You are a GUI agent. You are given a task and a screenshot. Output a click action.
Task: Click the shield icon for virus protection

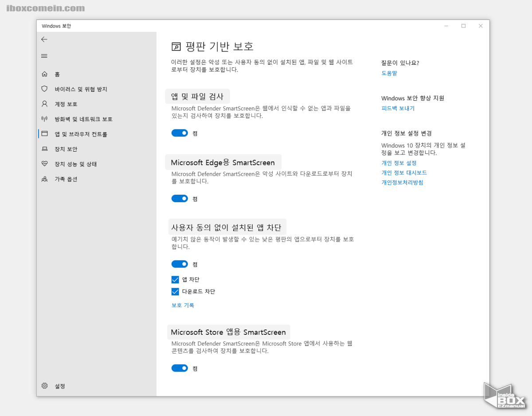44,89
